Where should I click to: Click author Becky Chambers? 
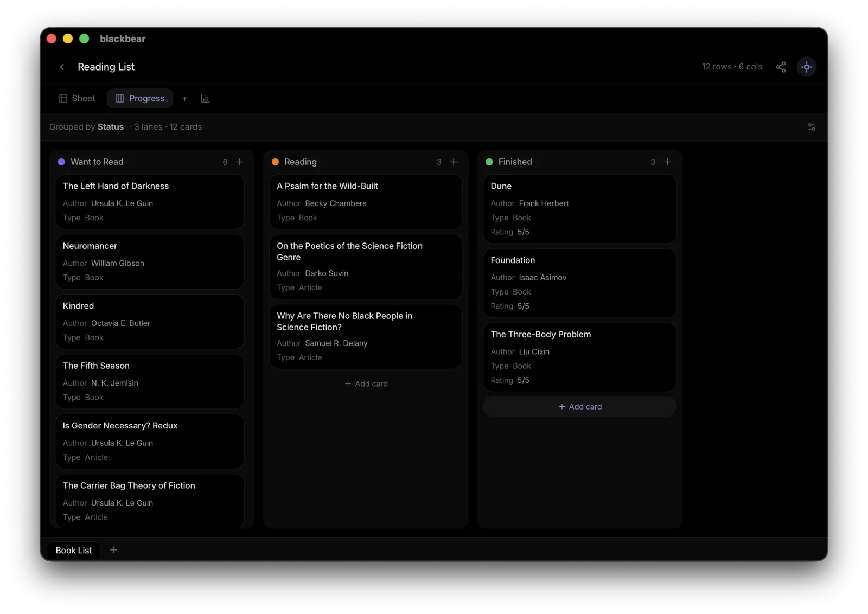click(x=336, y=203)
